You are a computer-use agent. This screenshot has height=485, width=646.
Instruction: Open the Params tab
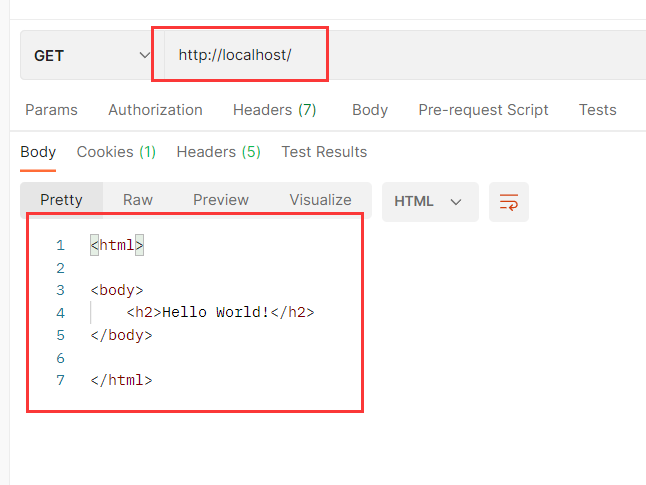coord(51,110)
